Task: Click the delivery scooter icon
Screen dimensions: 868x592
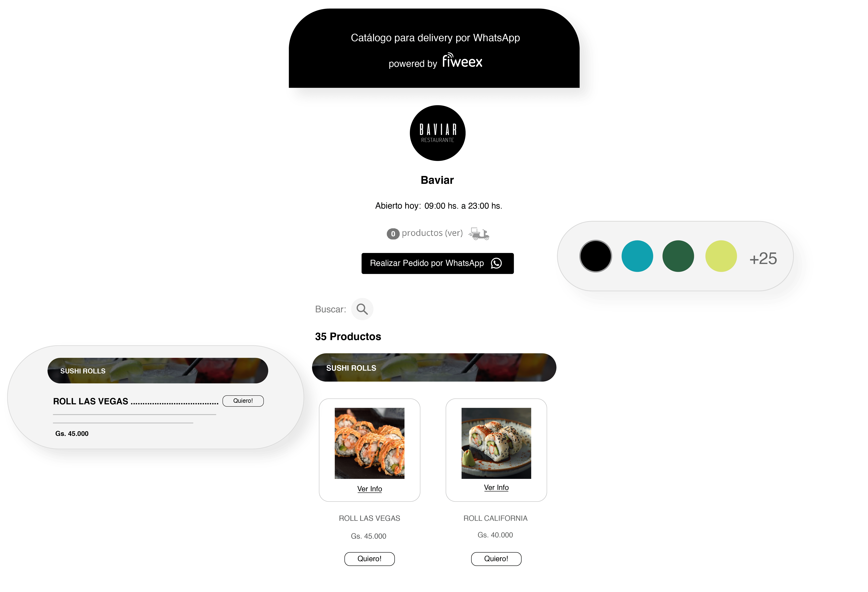Action: [x=479, y=234]
